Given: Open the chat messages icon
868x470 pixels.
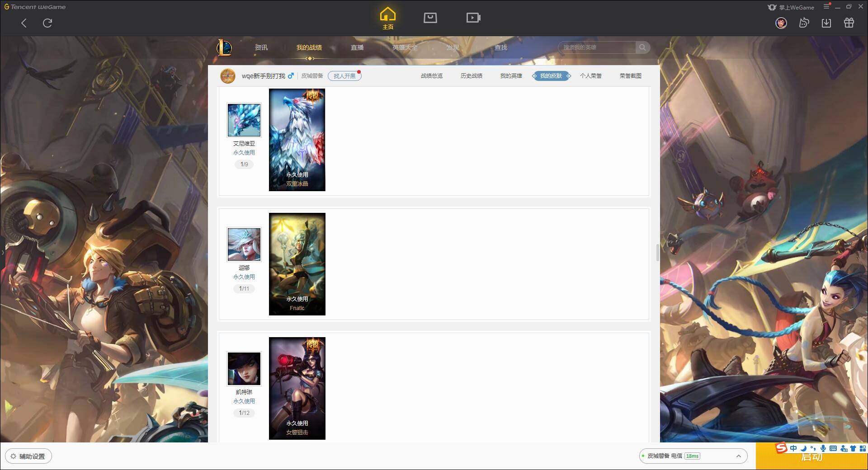Looking at the screenshot, I should tap(804, 23).
